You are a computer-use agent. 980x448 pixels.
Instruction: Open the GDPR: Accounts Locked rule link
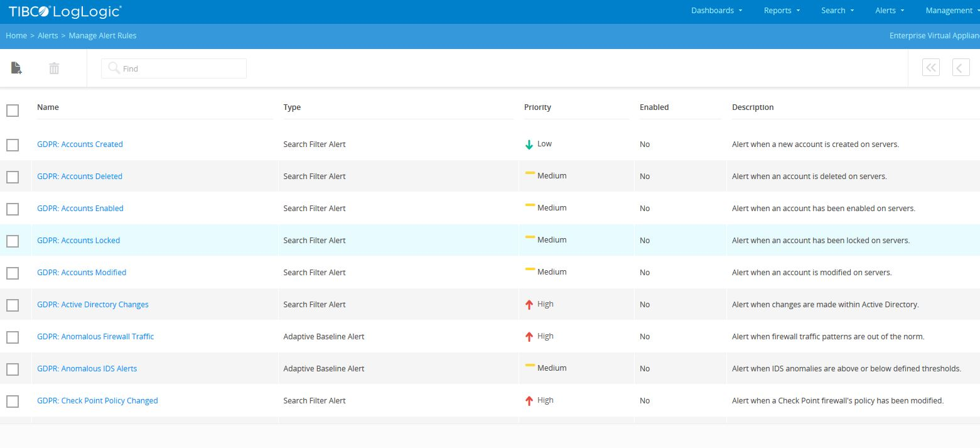tap(78, 241)
